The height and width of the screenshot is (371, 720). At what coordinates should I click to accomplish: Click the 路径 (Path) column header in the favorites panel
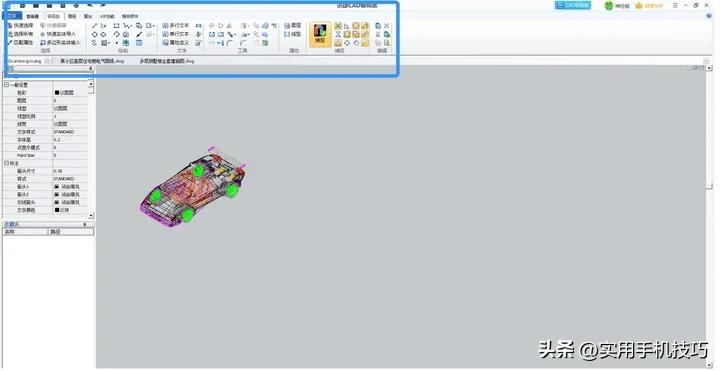71,232
